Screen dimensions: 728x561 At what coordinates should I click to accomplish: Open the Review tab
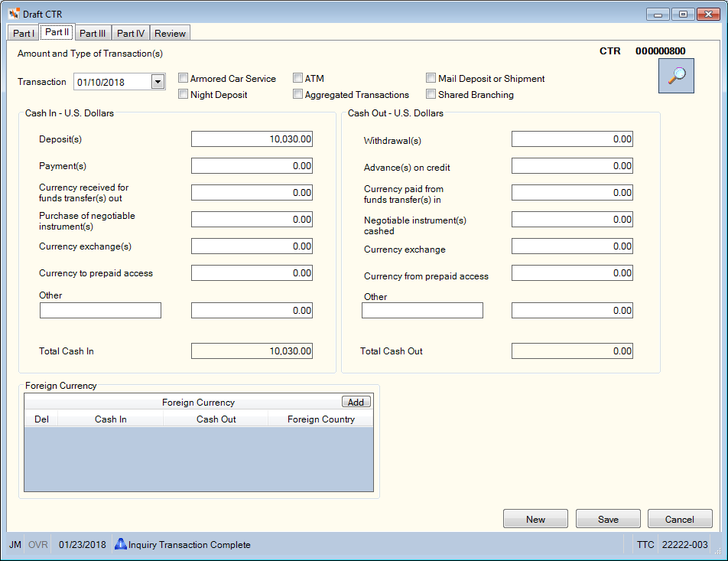170,33
